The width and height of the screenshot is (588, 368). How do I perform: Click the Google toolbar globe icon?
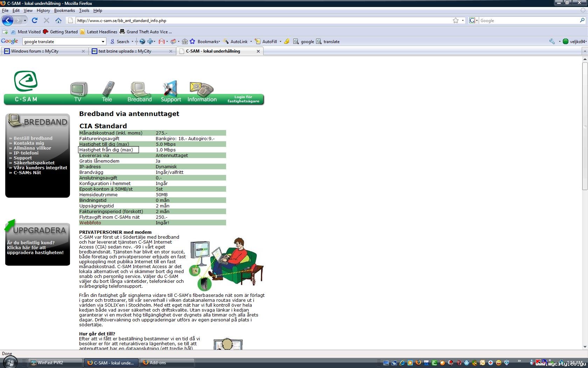click(x=142, y=41)
